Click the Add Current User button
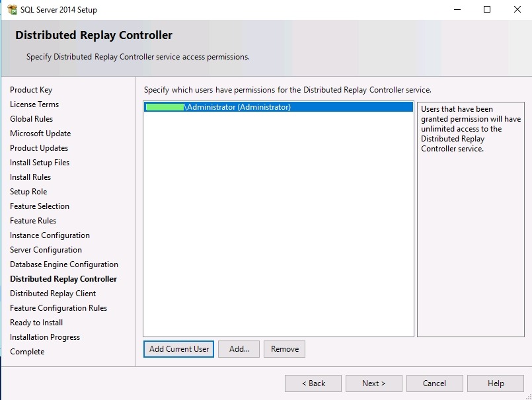The image size is (532, 400). 179,349
